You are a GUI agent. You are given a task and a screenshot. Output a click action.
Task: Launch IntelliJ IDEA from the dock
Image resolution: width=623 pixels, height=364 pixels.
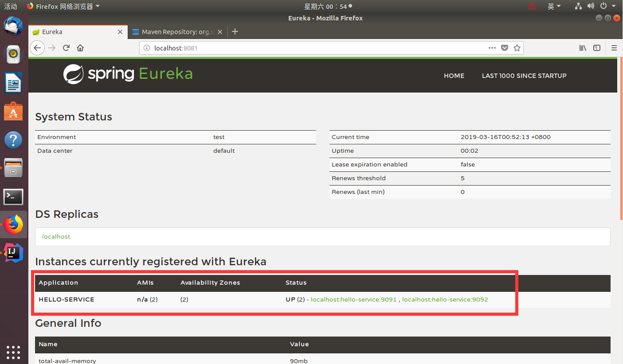pos(13,252)
